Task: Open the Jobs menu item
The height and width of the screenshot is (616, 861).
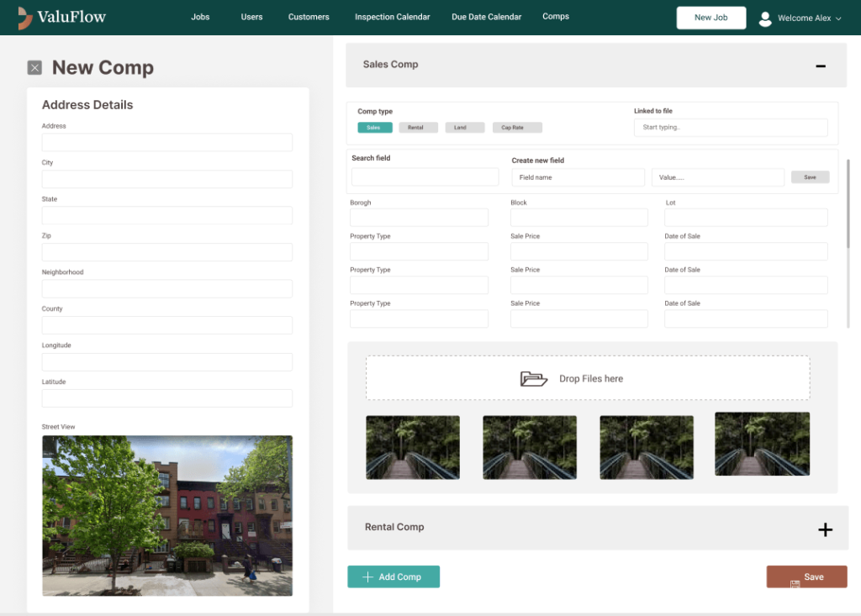Action: point(200,17)
